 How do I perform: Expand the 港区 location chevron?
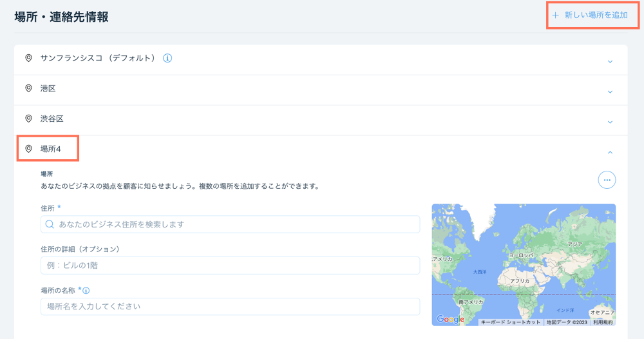[x=610, y=92]
